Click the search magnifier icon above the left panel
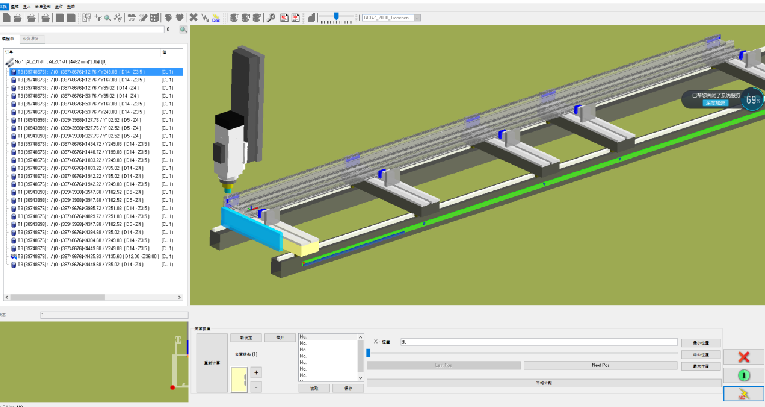 pos(183,30)
